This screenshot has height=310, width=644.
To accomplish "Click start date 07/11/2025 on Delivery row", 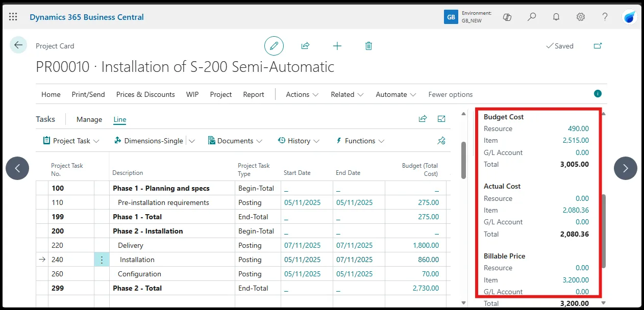I will [x=302, y=245].
